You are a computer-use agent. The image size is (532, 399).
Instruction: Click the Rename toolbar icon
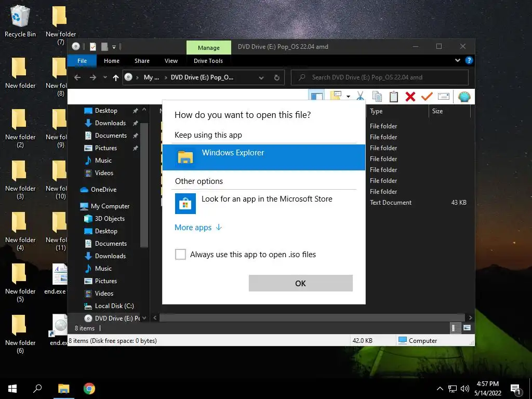pyautogui.click(x=444, y=97)
